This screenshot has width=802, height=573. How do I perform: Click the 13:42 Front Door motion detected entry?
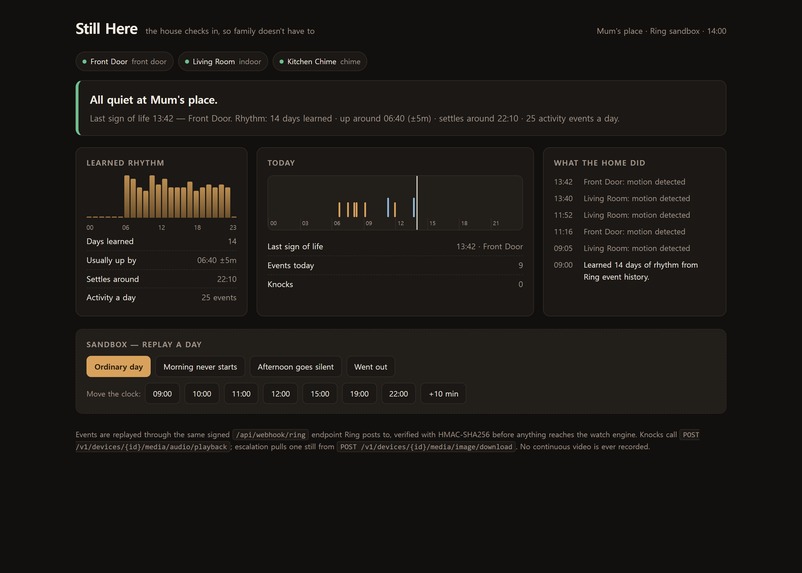[634, 182]
